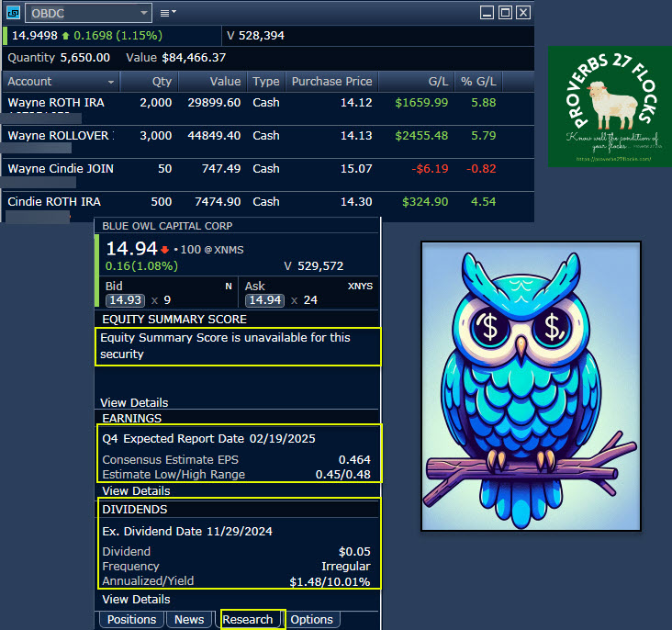Open the Options tab
The width and height of the screenshot is (672, 630).
(x=311, y=619)
